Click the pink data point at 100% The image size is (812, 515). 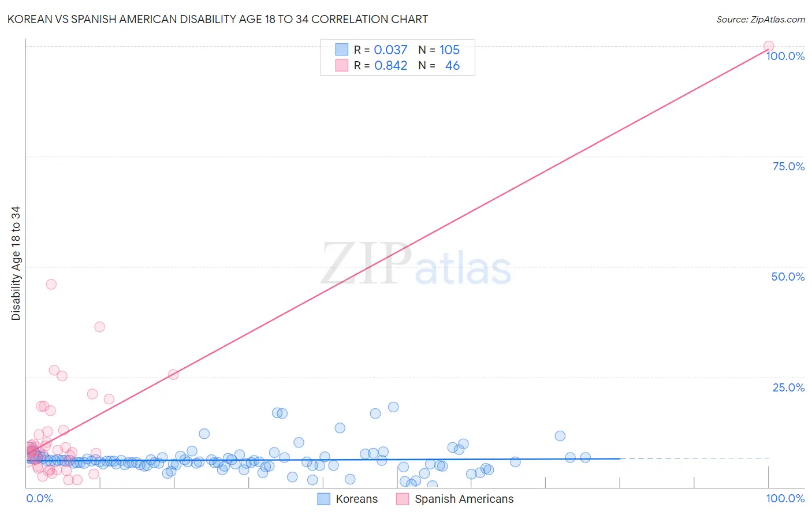pyautogui.click(x=769, y=46)
